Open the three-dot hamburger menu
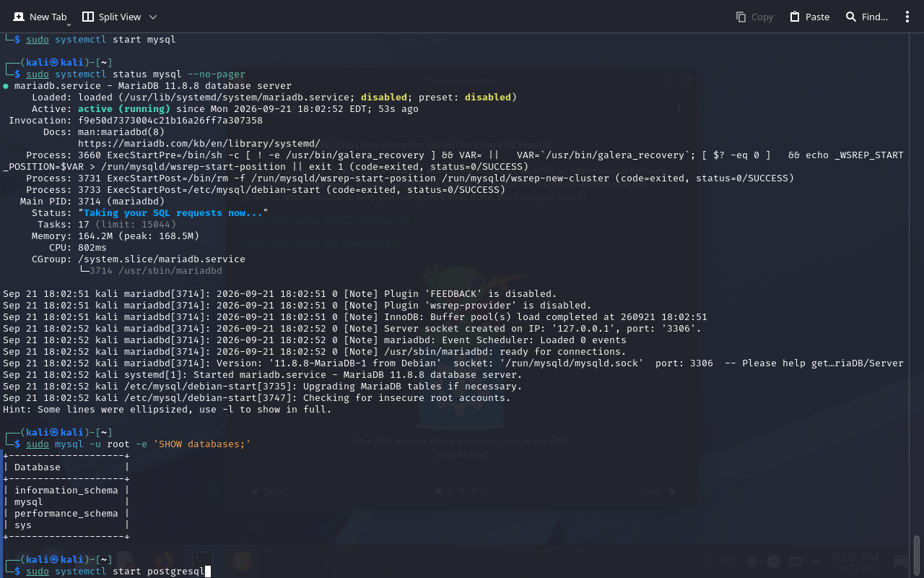The image size is (924, 578). (x=907, y=17)
